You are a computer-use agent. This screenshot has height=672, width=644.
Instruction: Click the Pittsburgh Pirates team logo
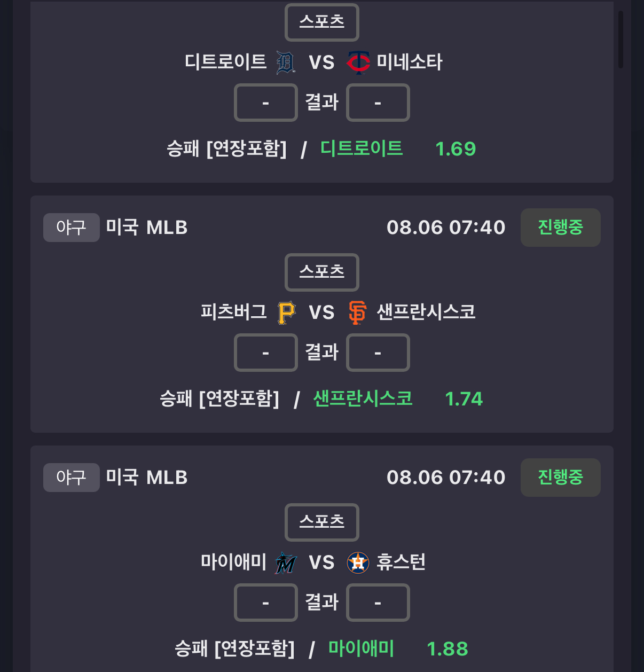click(x=286, y=312)
